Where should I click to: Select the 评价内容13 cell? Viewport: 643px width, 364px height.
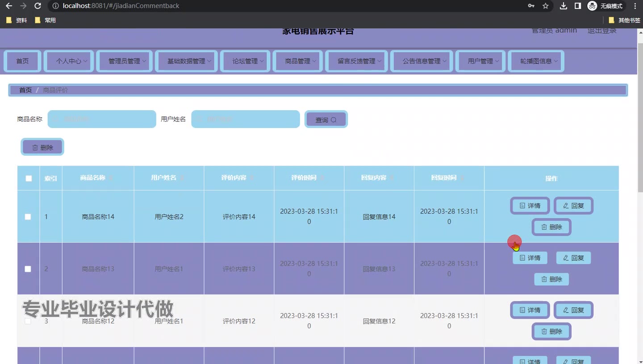tap(239, 269)
